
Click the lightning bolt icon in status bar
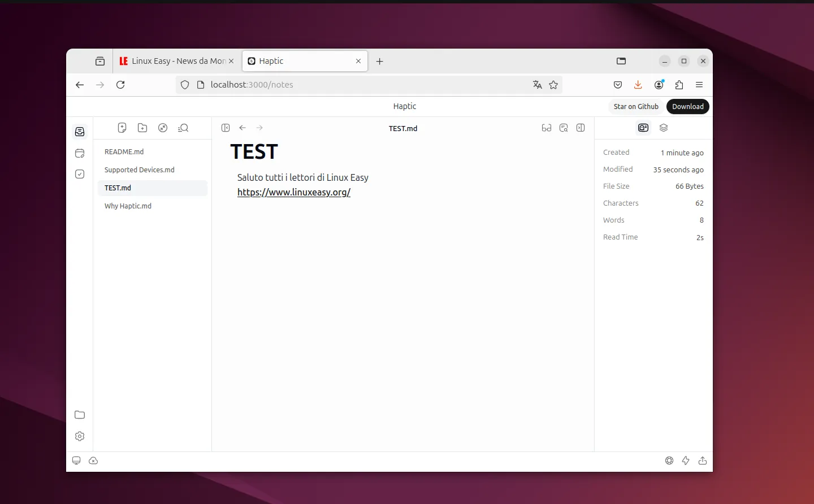(686, 461)
